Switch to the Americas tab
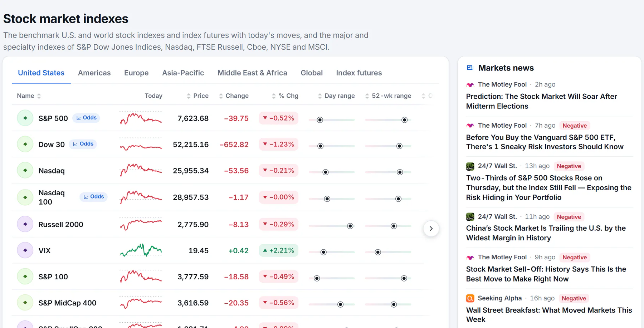644x328 pixels. click(94, 73)
